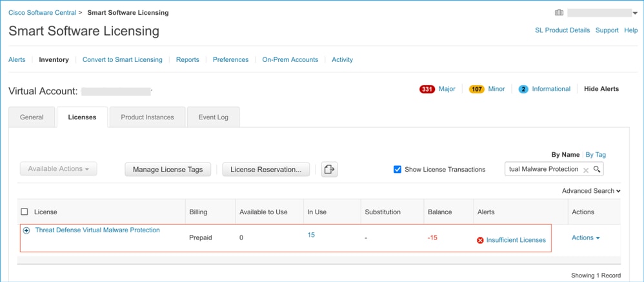Viewport: 644px width, 282px height.
Task: Click the Alerts column header
Action: [x=487, y=212]
